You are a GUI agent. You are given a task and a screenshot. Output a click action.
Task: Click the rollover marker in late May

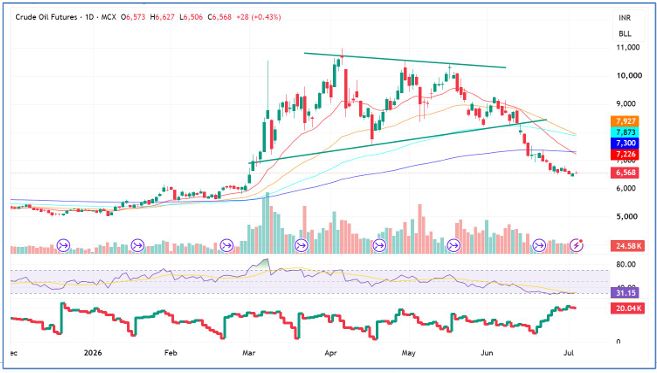[454, 245]
